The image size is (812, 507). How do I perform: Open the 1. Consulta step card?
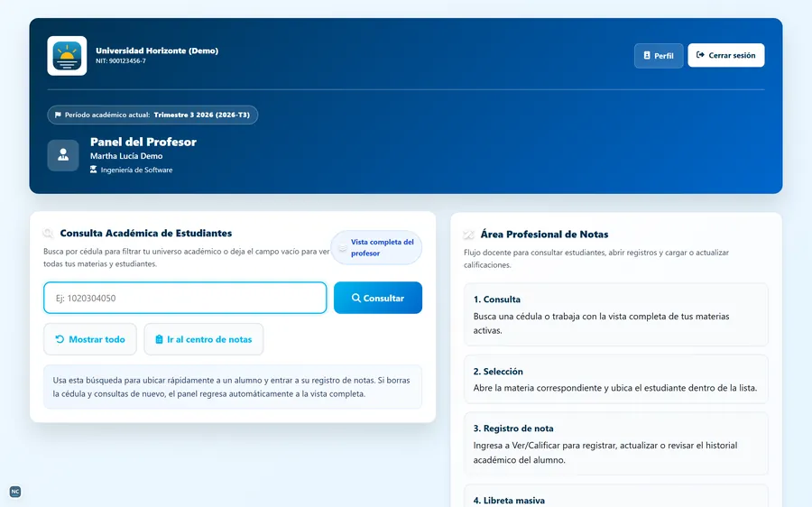pos(615,314)
